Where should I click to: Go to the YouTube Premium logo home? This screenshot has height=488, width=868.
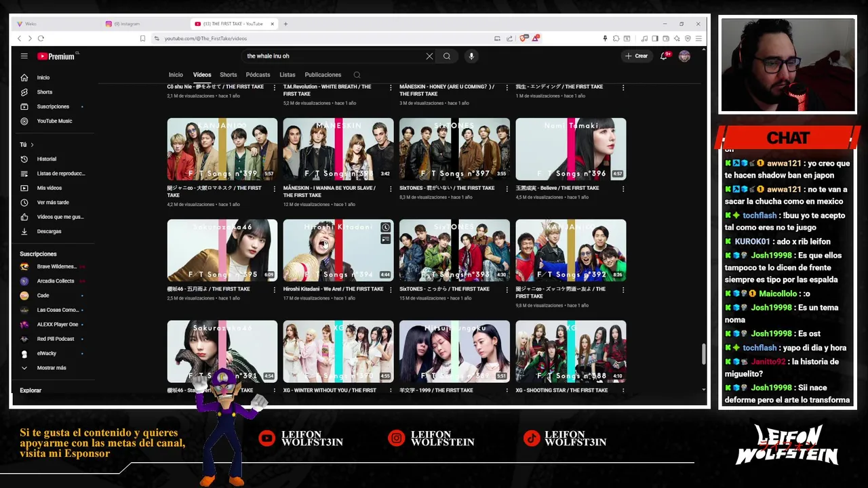point(56,56)
